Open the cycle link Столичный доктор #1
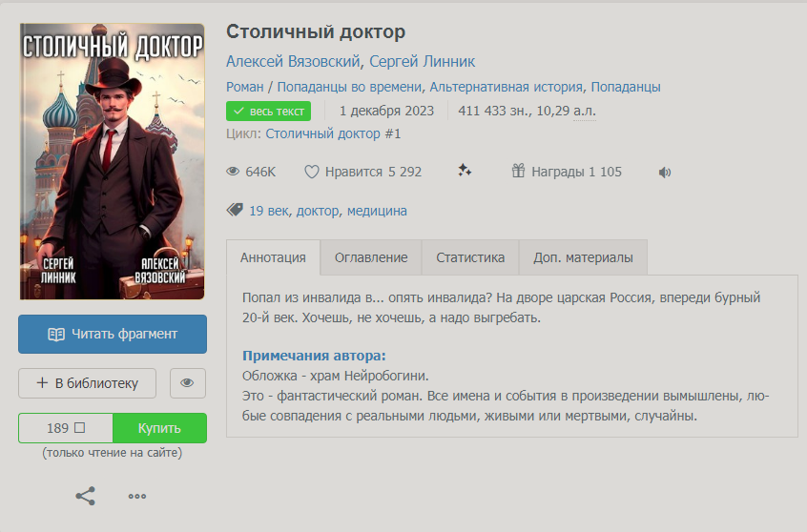The image size is (807, 532). tap(333, 133)
